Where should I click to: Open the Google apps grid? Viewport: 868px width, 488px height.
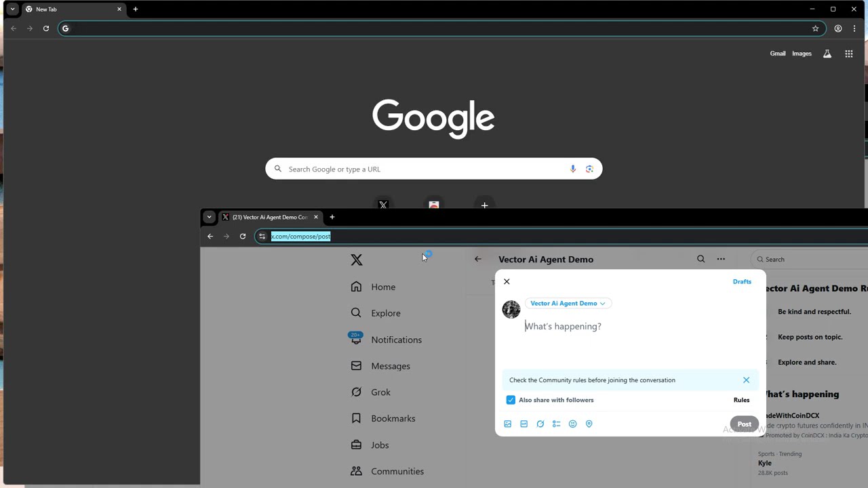point(849,54)
